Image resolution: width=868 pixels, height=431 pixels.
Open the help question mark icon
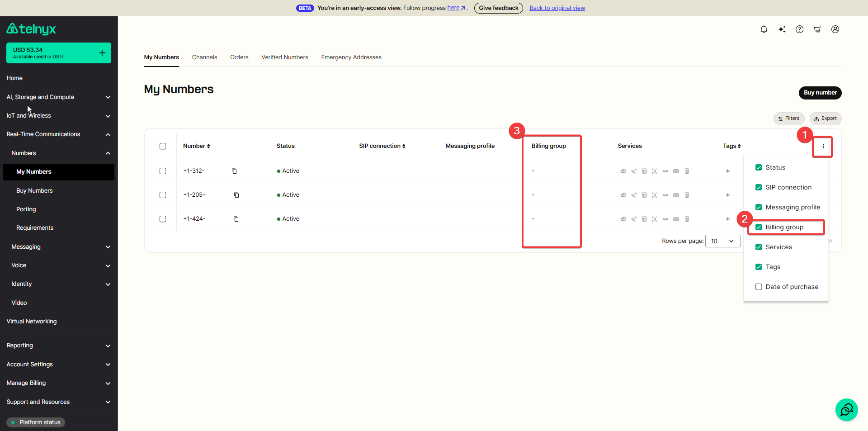[x=799, y=29]
